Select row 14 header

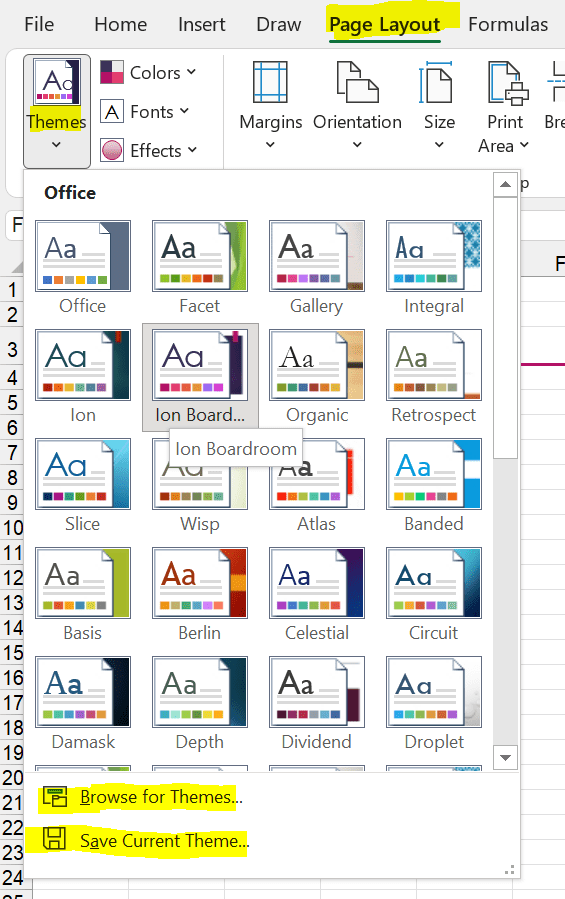[x=12, y=628]
